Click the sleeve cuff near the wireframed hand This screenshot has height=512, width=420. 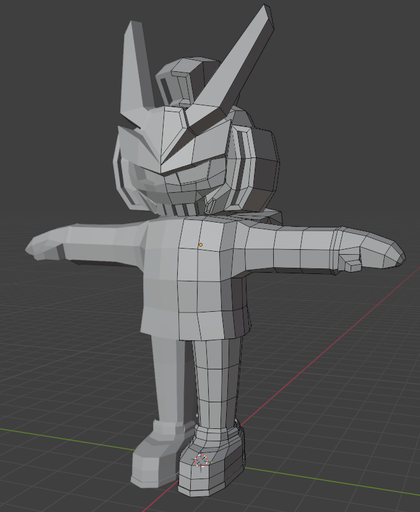338,248
